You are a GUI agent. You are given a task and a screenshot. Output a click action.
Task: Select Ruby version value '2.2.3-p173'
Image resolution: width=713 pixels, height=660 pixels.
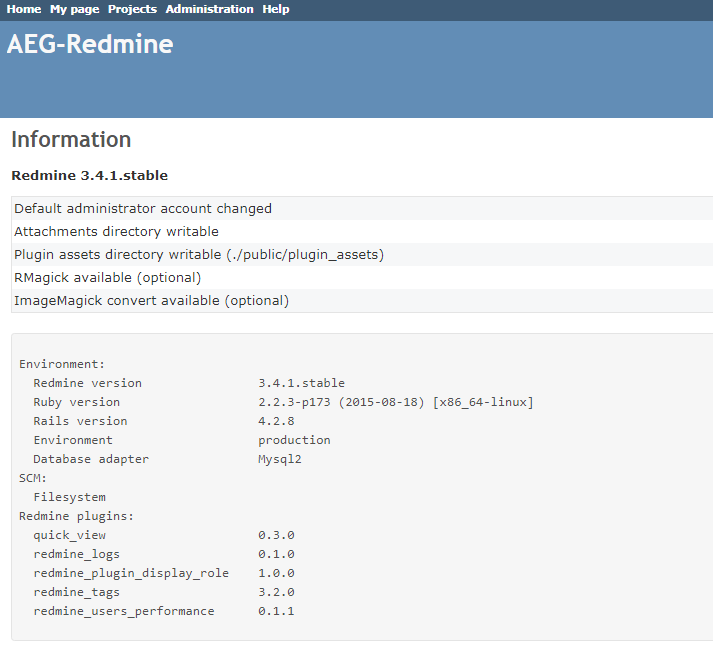point(294,403)
